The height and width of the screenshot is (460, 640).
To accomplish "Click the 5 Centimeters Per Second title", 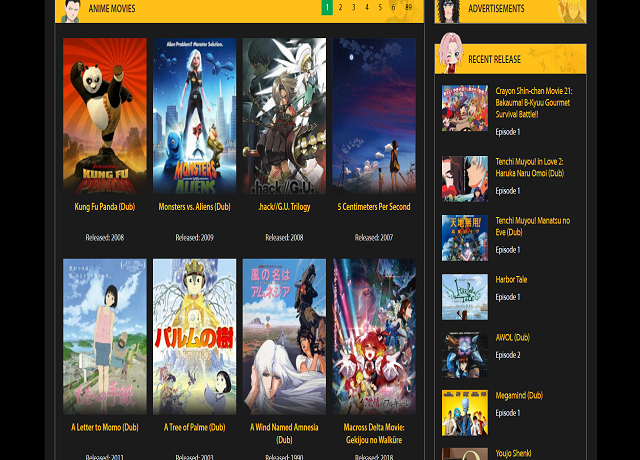I will [374, 207].
